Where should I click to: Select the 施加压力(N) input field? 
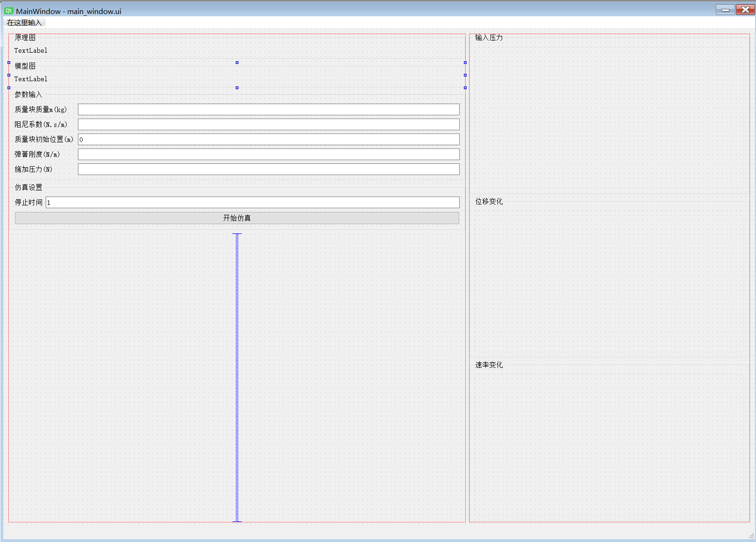click(x=268, y=169)
